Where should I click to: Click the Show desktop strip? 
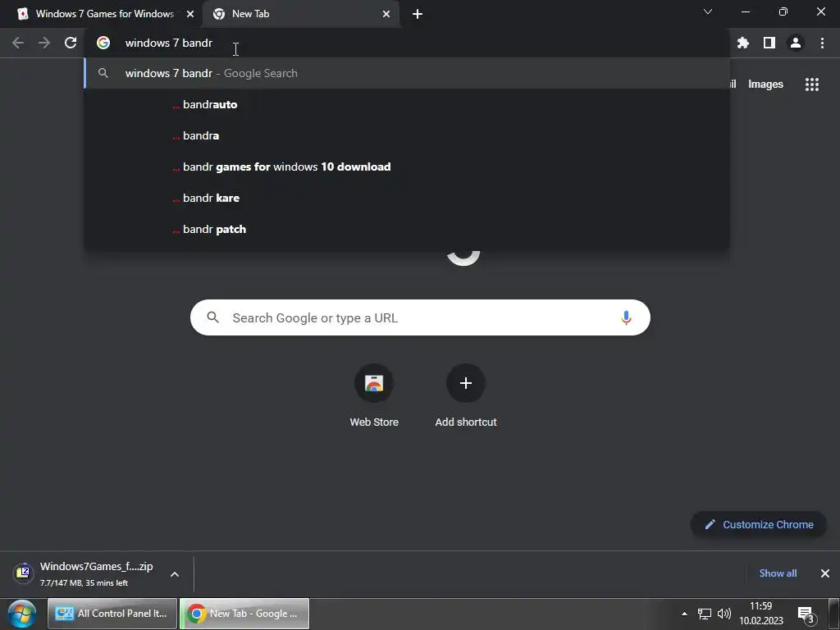(834, 614)
